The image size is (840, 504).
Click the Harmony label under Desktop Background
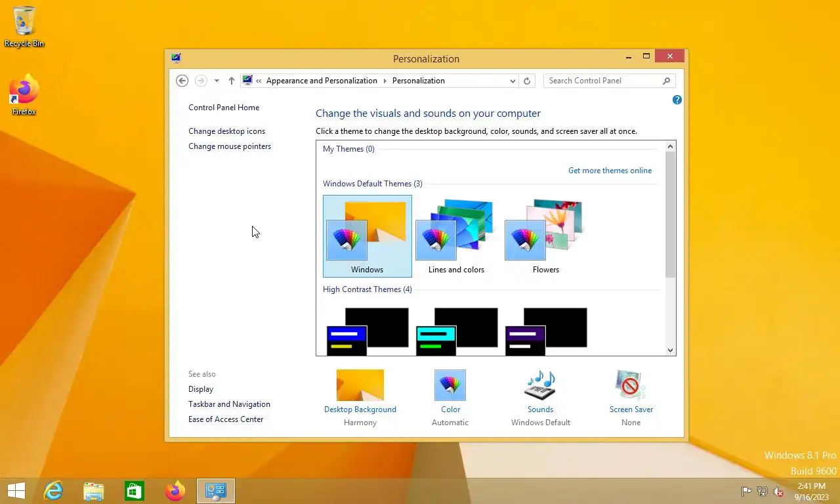(360, 423)
